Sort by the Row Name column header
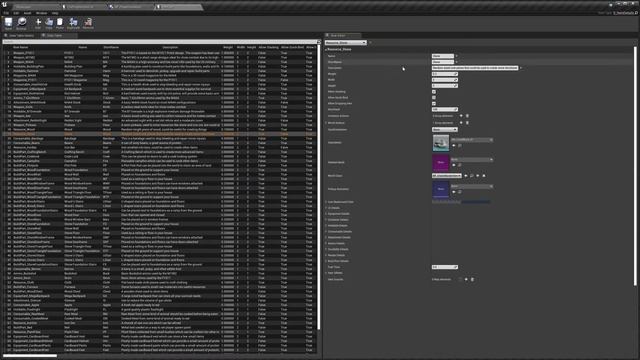640x360 pixels. 21,47
